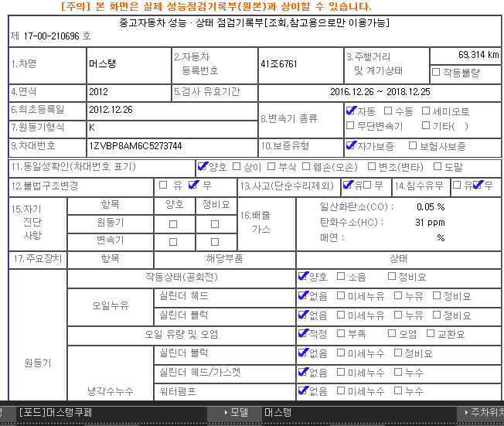Click the 모델 label in bottom bar
504x426 pixels.
coord(239,413)
